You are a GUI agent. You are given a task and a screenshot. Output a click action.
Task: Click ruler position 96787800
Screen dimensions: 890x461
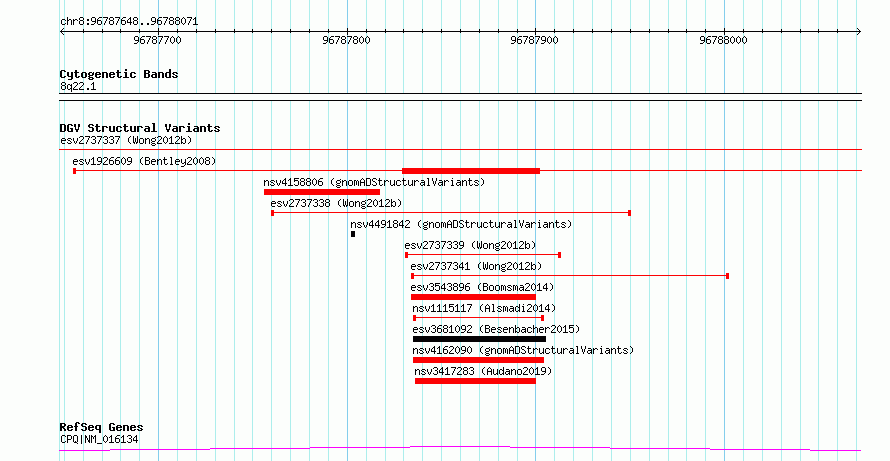346,40
